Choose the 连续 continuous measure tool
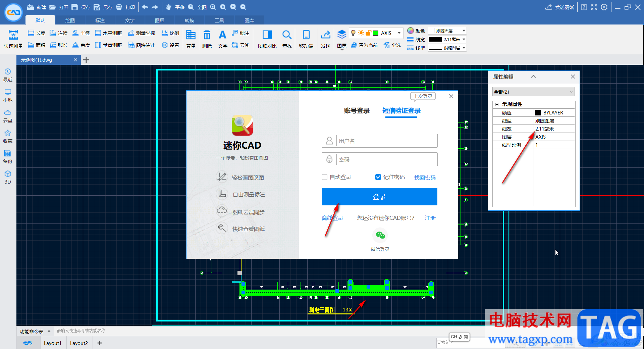The width and height of the screenshot is (644, 349). [58, 33]
